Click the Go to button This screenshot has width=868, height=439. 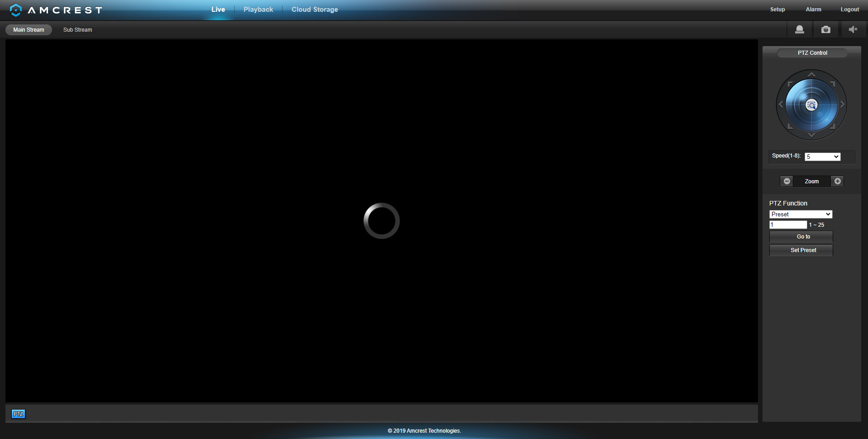point(801,237)
